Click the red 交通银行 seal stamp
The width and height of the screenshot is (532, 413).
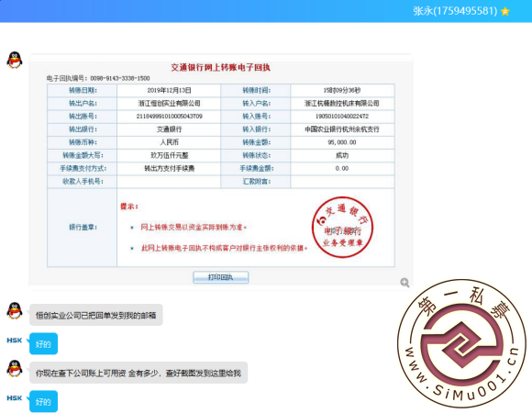tap(342, 227)
